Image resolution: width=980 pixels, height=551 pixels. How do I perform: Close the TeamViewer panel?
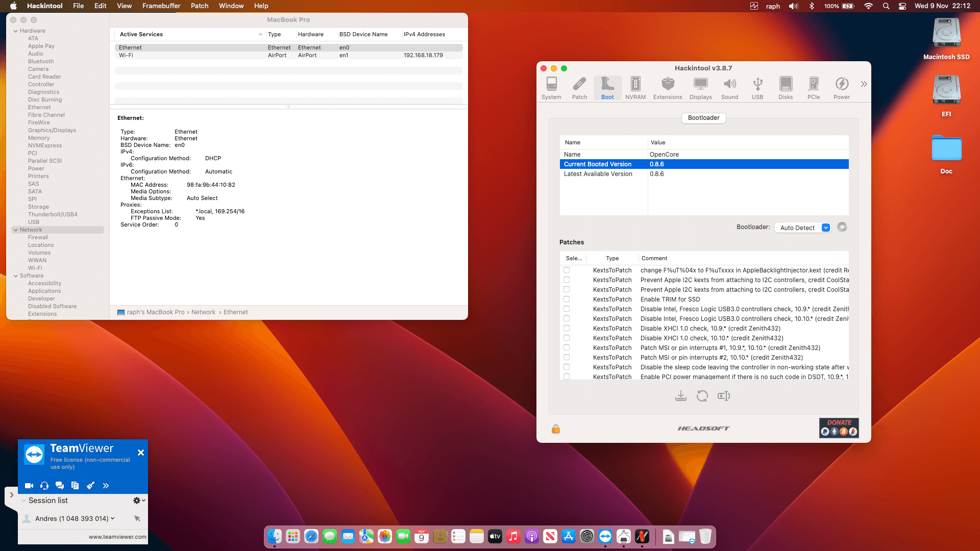point(141,453)
